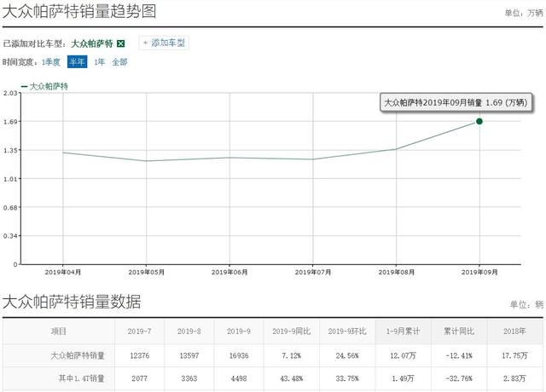Click the cell value 12376
Screen dimensions: 546x392
140,355
